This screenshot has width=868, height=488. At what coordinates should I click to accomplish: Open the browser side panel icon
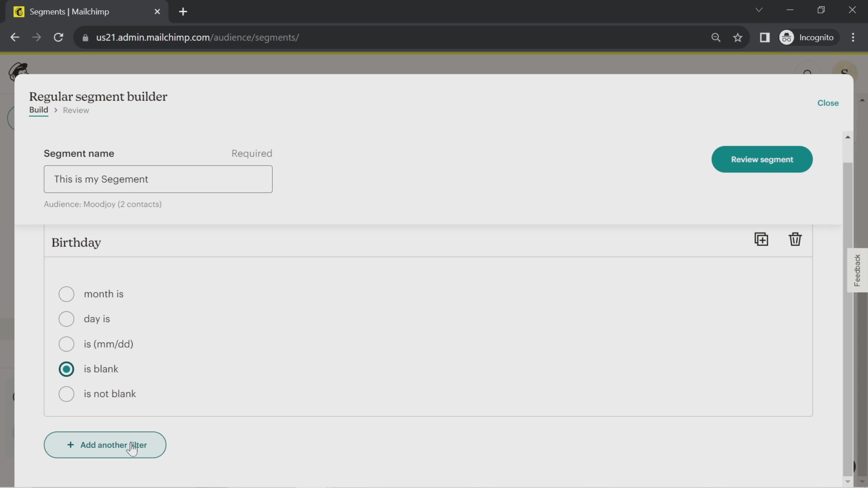[764, 37]
